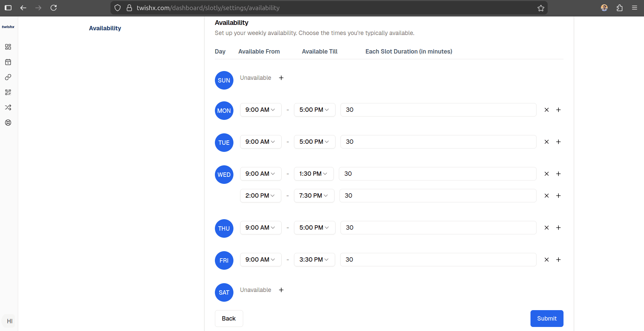This screenshot has width=644, height=331.
Task: Remove Tuesday's time slot
Action: (547, 142)
